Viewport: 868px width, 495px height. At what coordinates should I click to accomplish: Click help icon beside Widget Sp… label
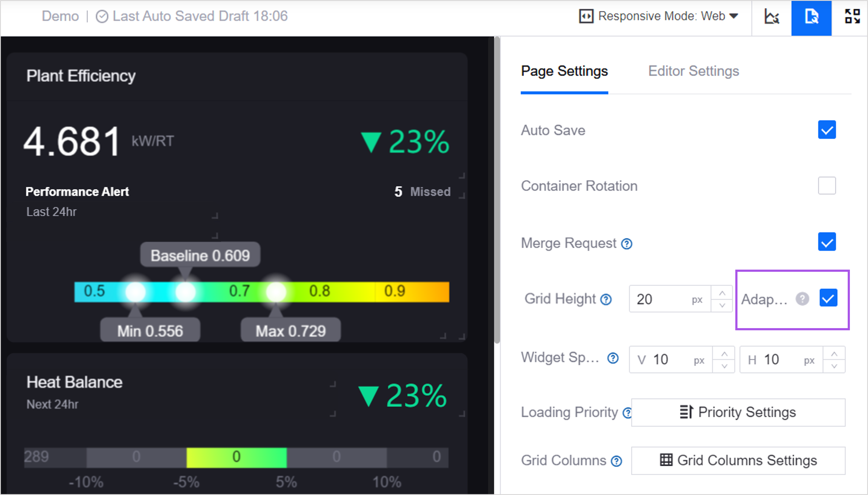[613, 358]
